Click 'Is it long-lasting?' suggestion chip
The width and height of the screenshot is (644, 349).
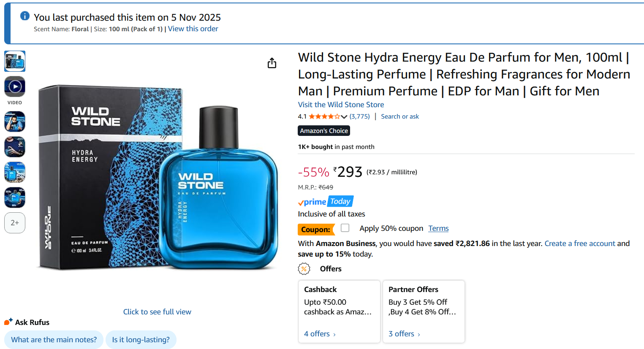[x=141, y=340]
